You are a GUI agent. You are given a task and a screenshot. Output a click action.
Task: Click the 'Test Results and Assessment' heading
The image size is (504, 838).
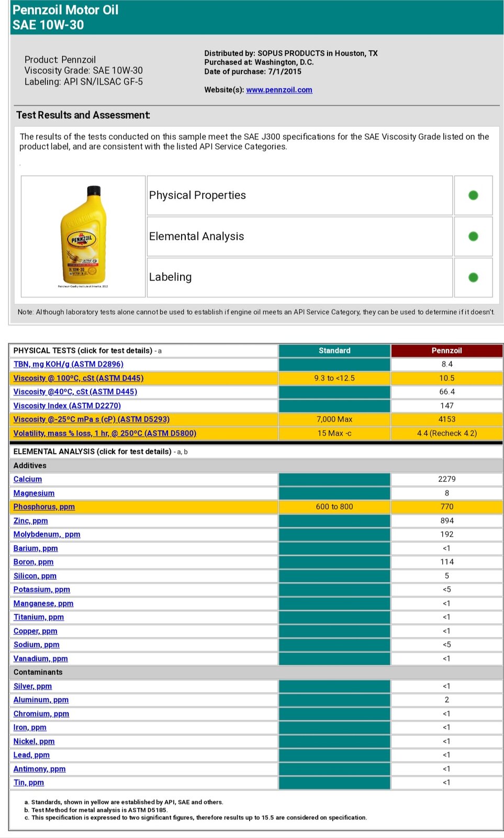[83, 115]
